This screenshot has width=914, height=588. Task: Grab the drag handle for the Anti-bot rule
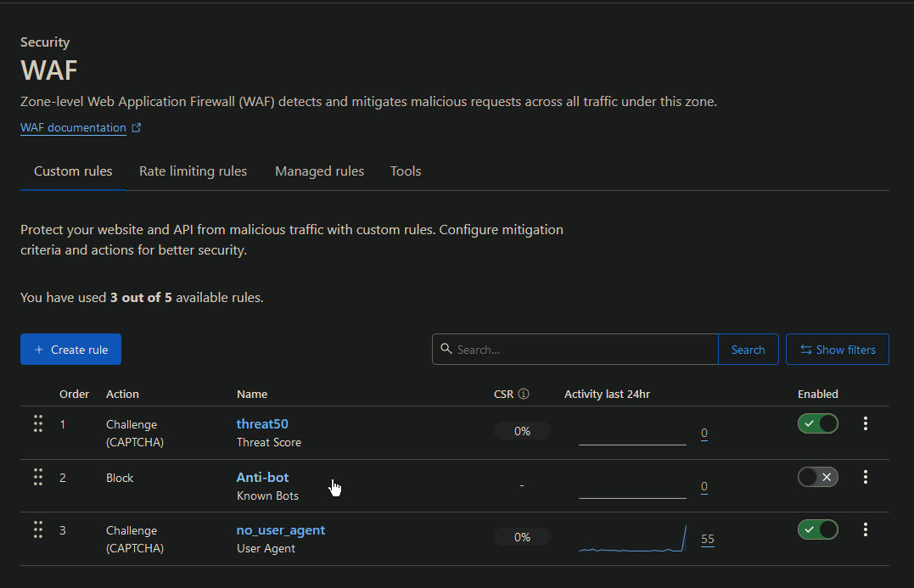pyautogui.click(x=37, y=477)
